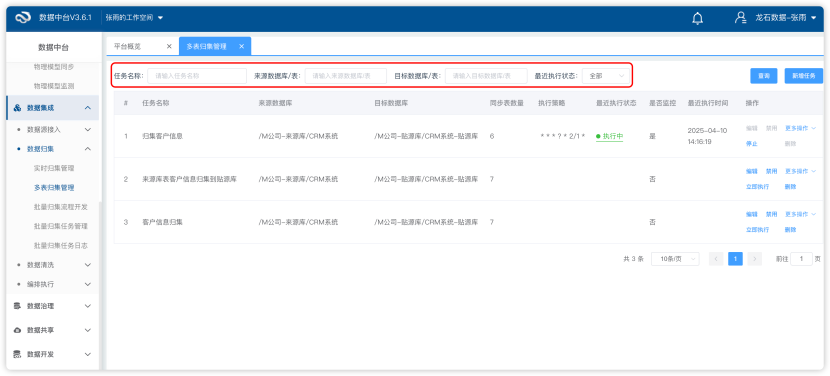Select page 1 in pagination
Image resolution: width=830 pixels, height=376 pixels.
pyautogui.click(x=735, y=259)
